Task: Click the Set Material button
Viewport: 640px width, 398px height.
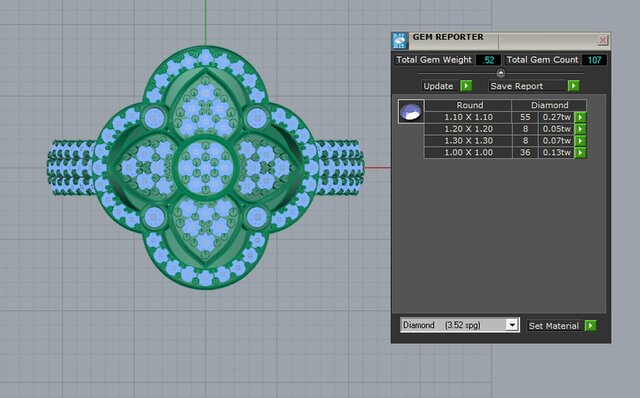Action: 554,326
